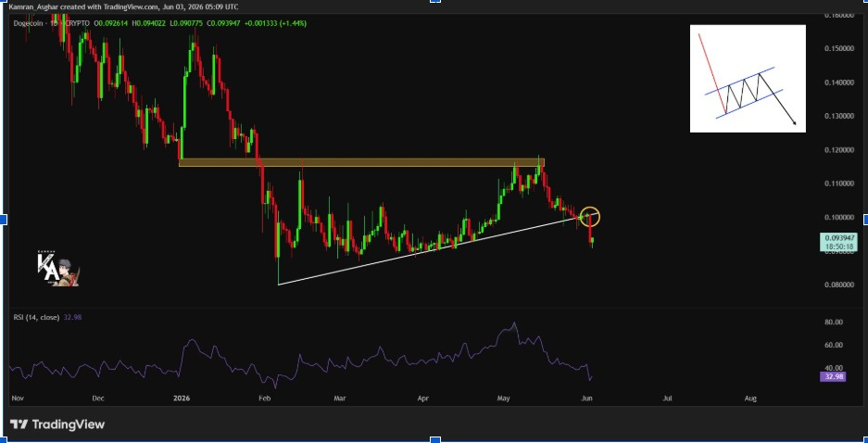Viewport: 868px width, 443px height.
Task: Click the current price label 0.093947
Action: pyautogui.click(x=840, y=238)
